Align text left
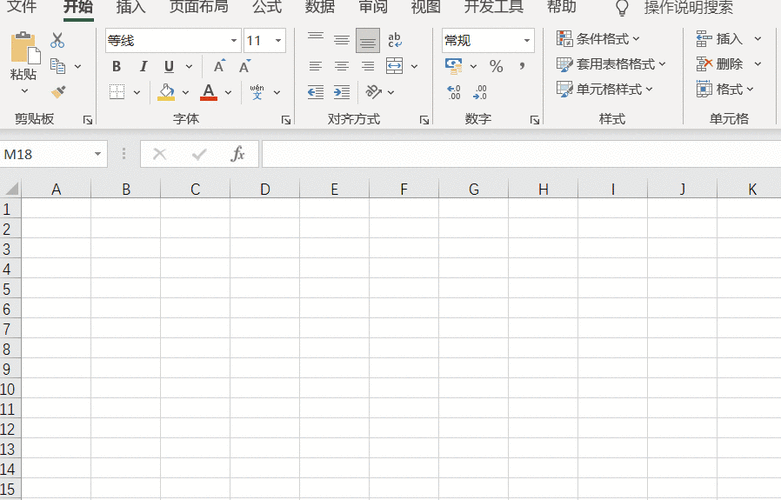This screenshot has height=500, width=781. (x=315, y=66)
